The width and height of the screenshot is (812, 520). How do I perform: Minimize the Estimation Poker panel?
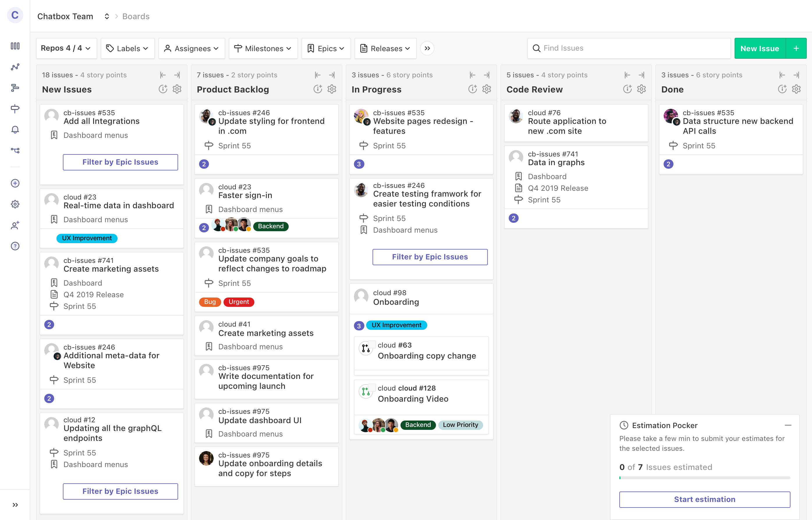[x=788, y=425]
